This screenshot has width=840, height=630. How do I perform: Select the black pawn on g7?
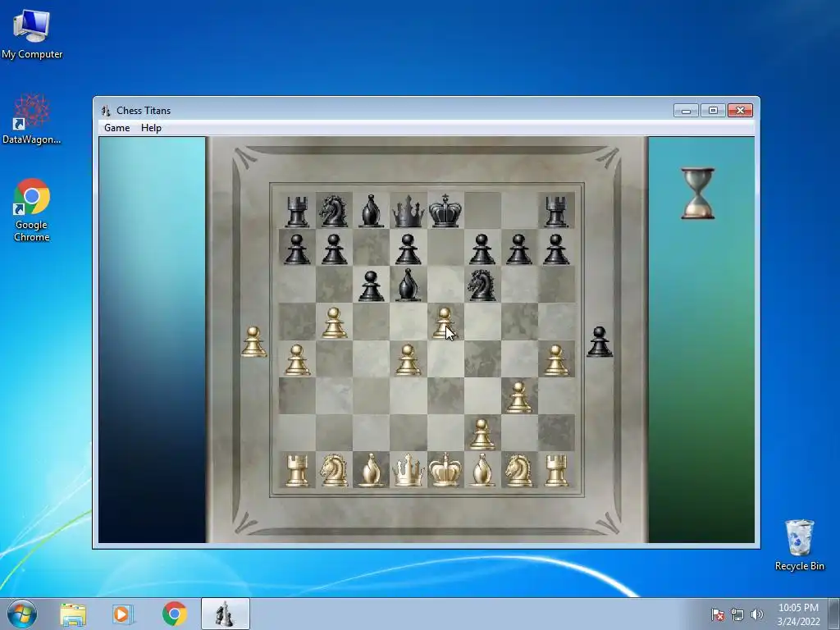518,249
